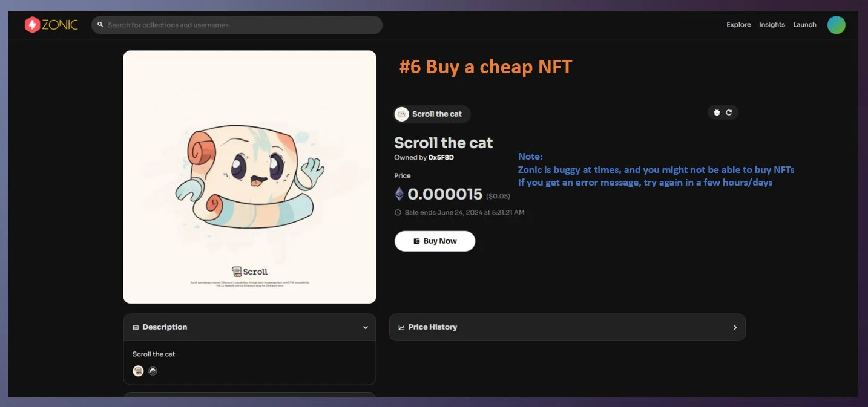This screenshot has width=868, height=407.
Task: Click the clock icon beside the sale end date
Action: point(398,212)
